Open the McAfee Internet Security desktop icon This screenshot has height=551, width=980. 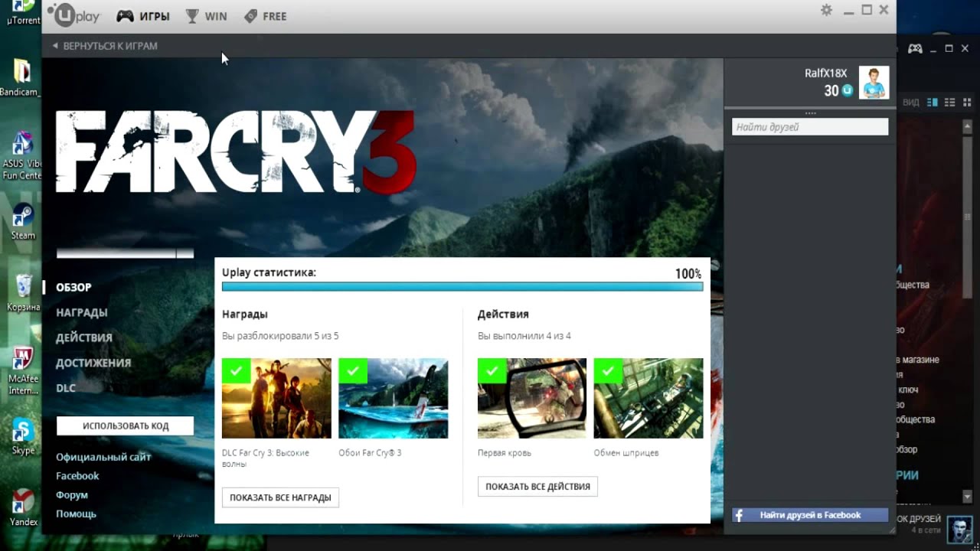pos(23,371)
